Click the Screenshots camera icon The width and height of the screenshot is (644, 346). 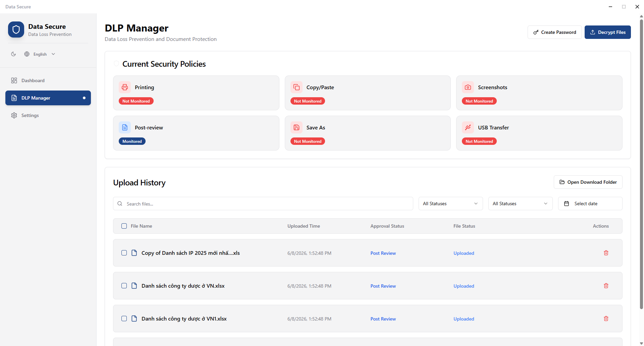click(x=468, y=87)
